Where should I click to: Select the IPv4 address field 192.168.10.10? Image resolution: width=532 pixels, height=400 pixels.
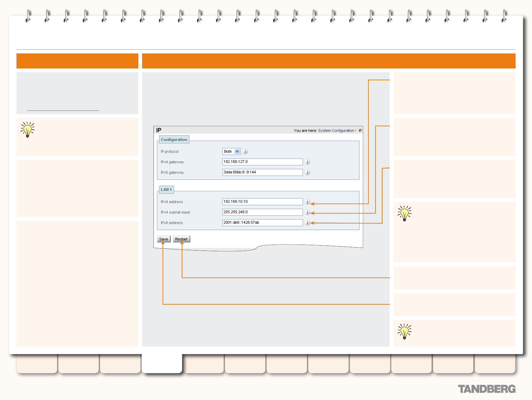click(262, 202)
